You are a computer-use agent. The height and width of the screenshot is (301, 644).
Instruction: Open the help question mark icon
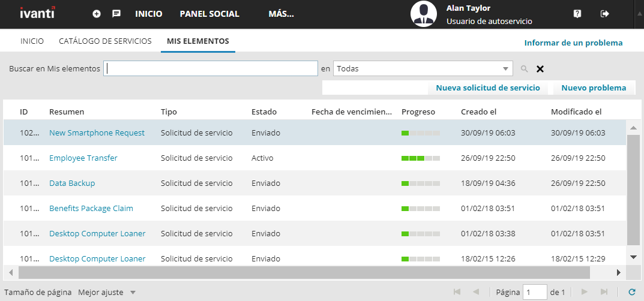(x=577, y=14)
